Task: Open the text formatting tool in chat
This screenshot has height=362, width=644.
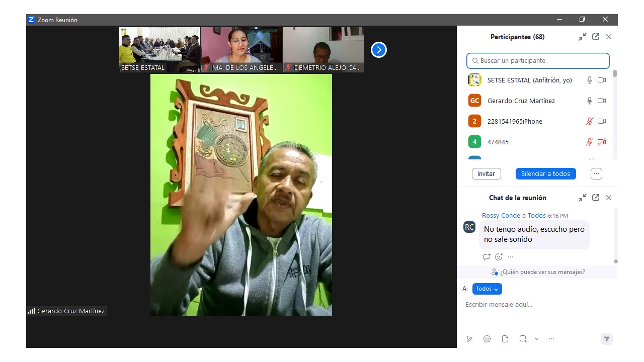Action: 469,339
